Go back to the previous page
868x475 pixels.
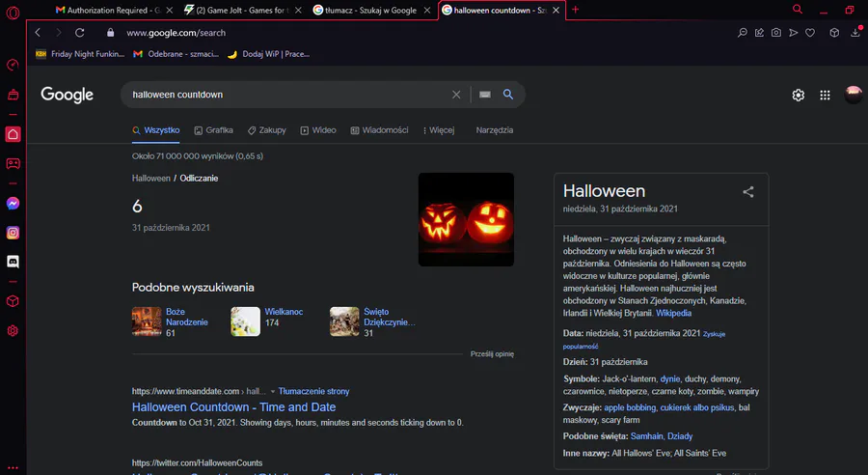38,33
